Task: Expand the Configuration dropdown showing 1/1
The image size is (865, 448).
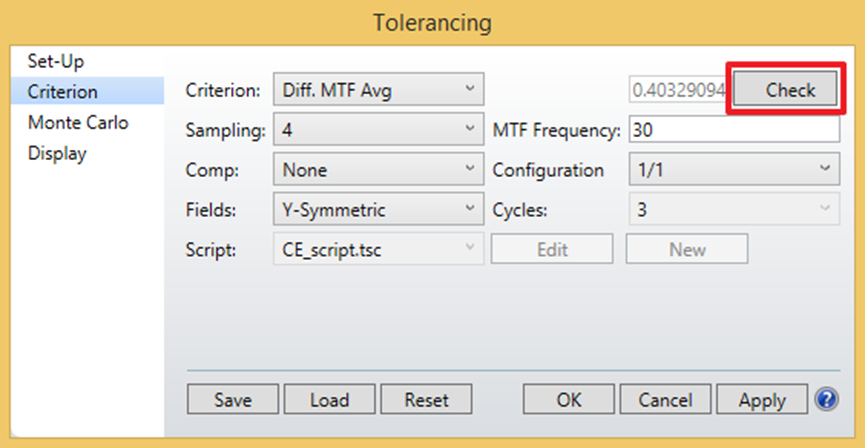Action: tap(733, 170)
